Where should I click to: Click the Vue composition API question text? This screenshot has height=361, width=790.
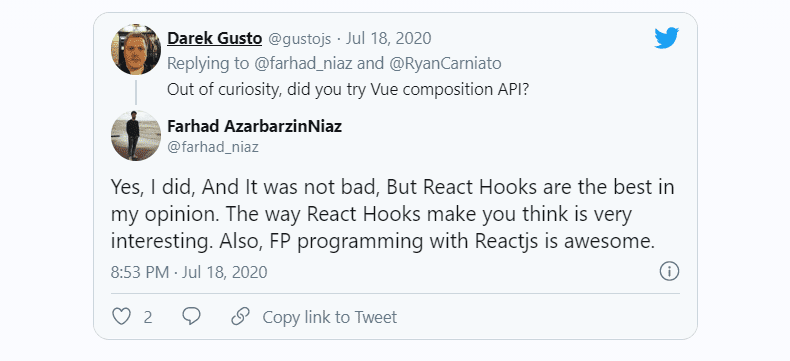tap(348, 90)
